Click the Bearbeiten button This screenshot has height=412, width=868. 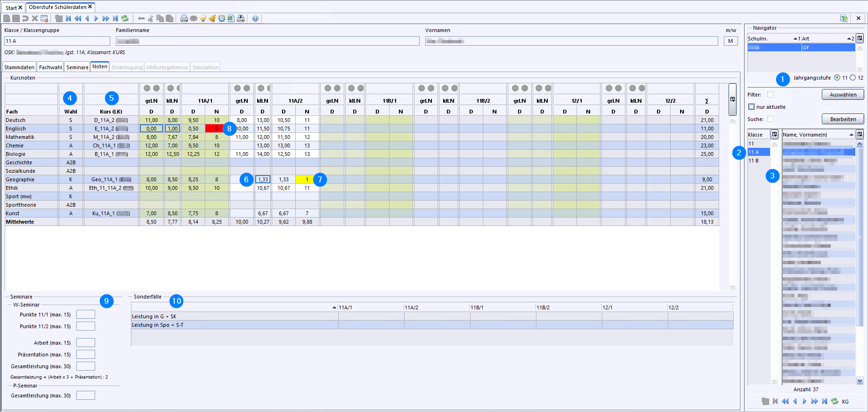point(843,119)
